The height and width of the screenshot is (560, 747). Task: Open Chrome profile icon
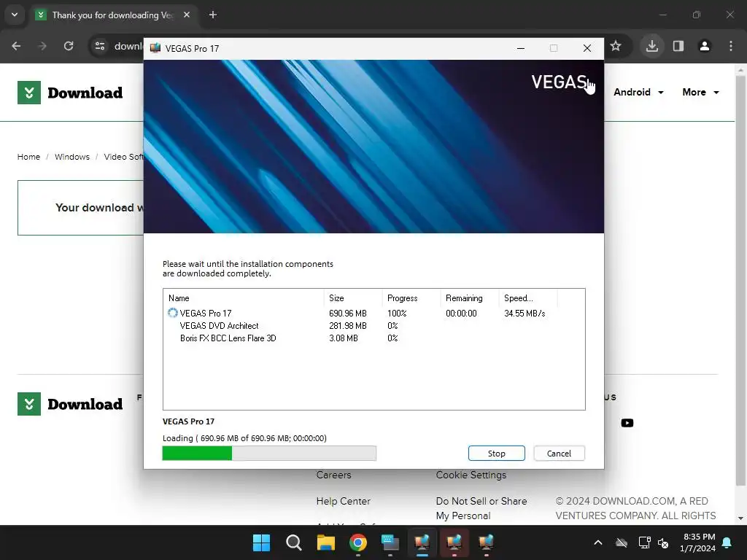[x=704, y=46]
